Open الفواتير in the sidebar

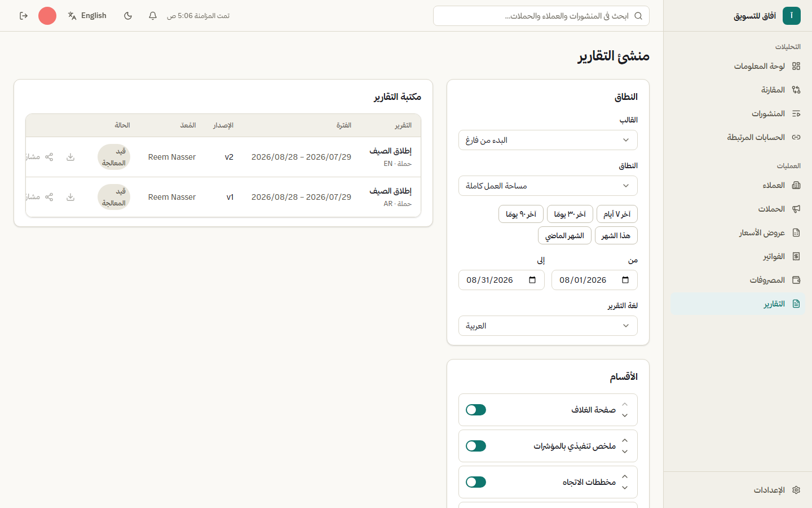[738, 256]
